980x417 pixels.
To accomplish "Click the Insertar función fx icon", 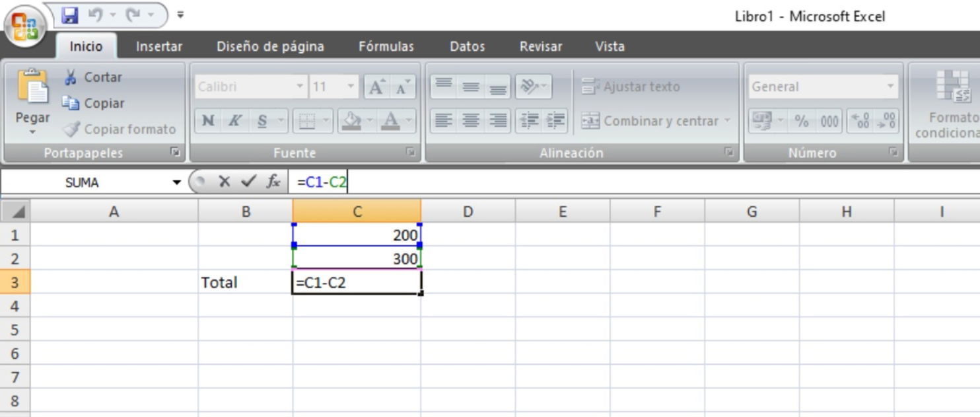I will point(275,182).
